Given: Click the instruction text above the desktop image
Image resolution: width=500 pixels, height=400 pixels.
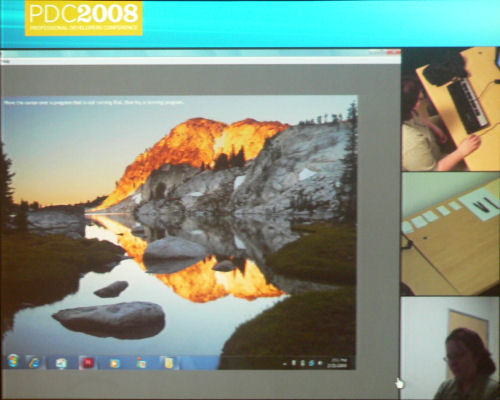Looking at the screenshot, I should click(x=93, y=103).
